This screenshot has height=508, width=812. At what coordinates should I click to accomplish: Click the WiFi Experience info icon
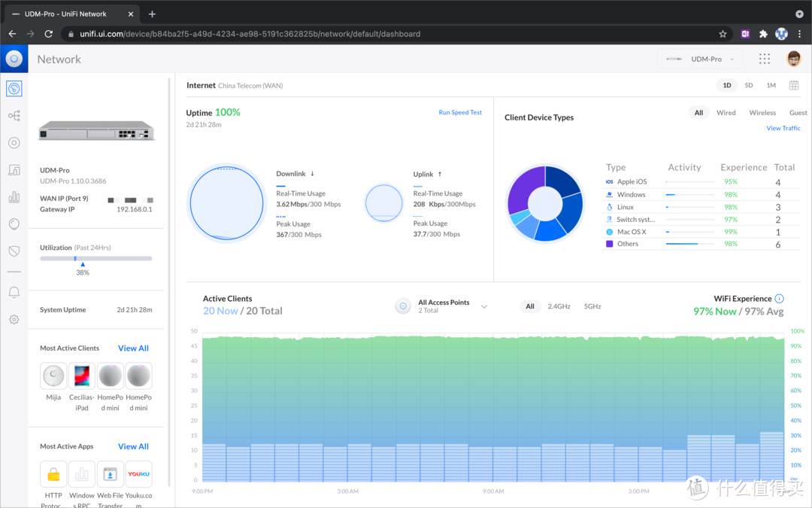[x=780, y=299]
